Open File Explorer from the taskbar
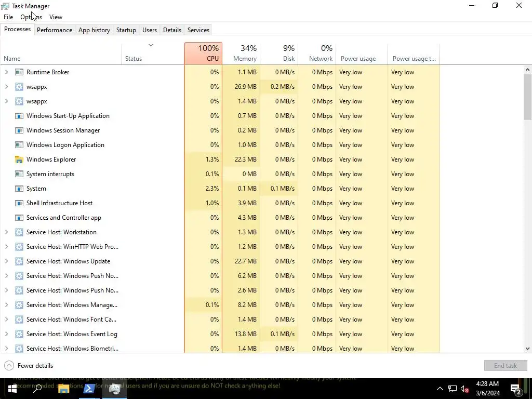The image size is (532, 399). click(63, 389)
